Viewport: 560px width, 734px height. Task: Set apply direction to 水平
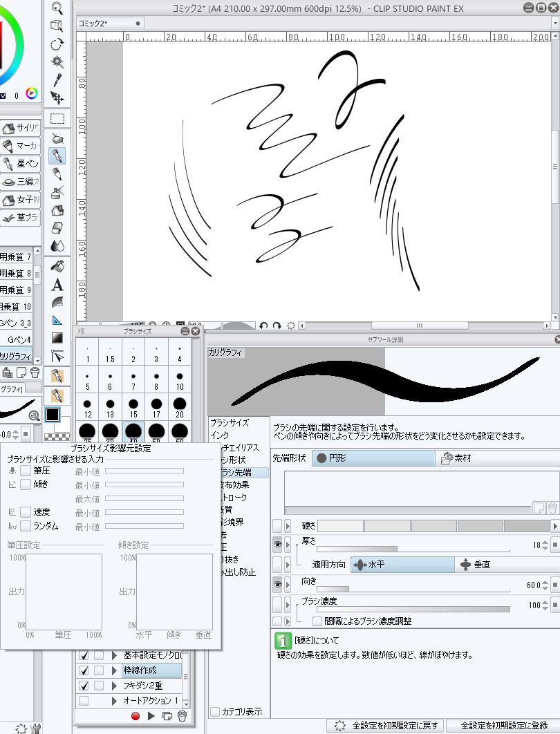pos(402,565)
